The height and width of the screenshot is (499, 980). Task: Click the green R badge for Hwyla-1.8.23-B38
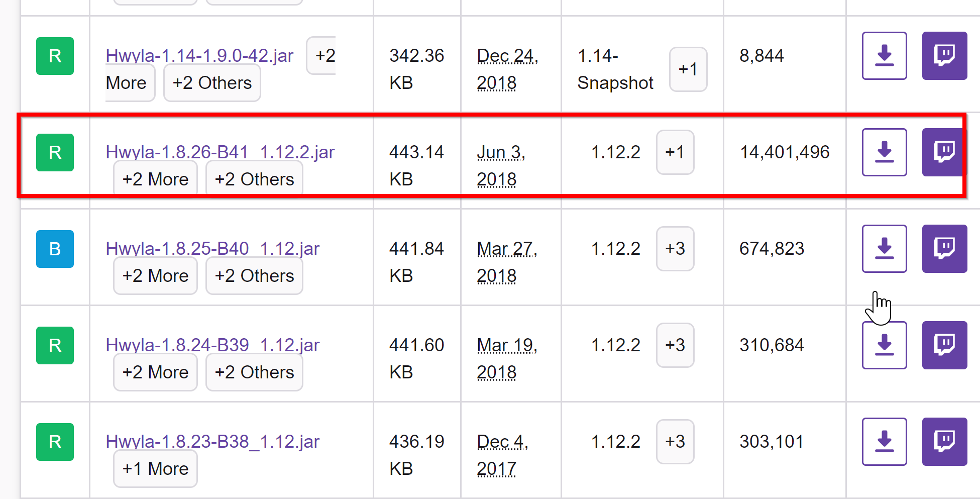55,442
